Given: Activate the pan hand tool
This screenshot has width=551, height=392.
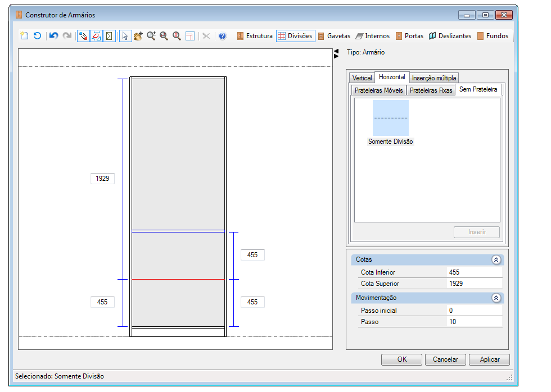Looking at the screenshot, I should 138,36.
